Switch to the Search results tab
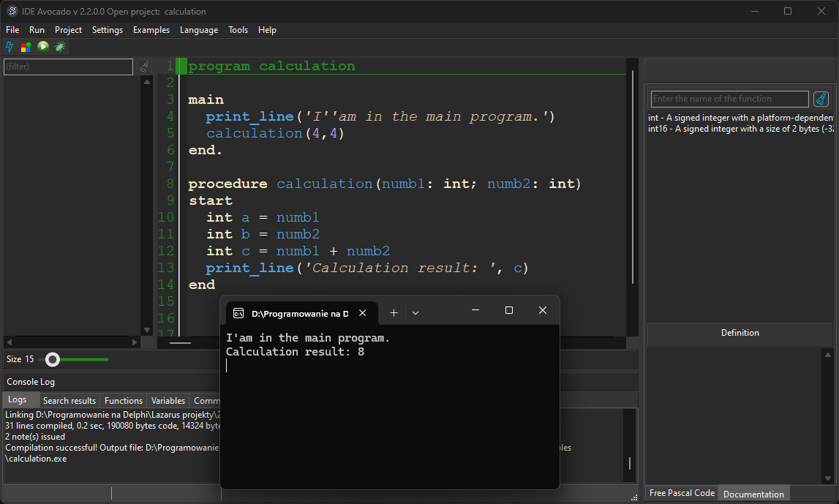This screenshot has height=504, width=839. 69,400
